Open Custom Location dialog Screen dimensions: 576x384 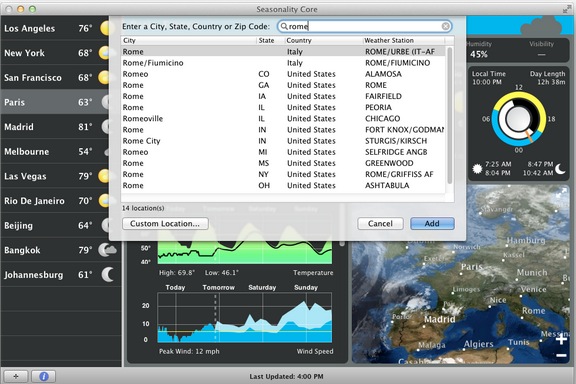pyautogui.click(x=165, y=223)
